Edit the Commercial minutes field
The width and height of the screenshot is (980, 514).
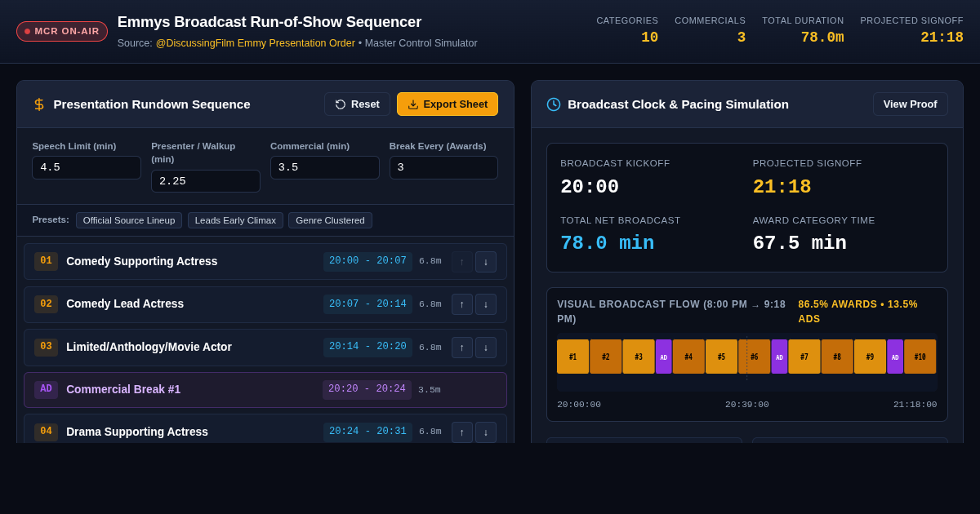(x=325, y=167)
